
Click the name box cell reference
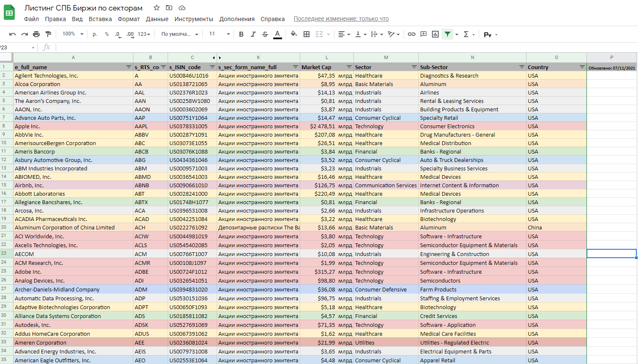18,47
